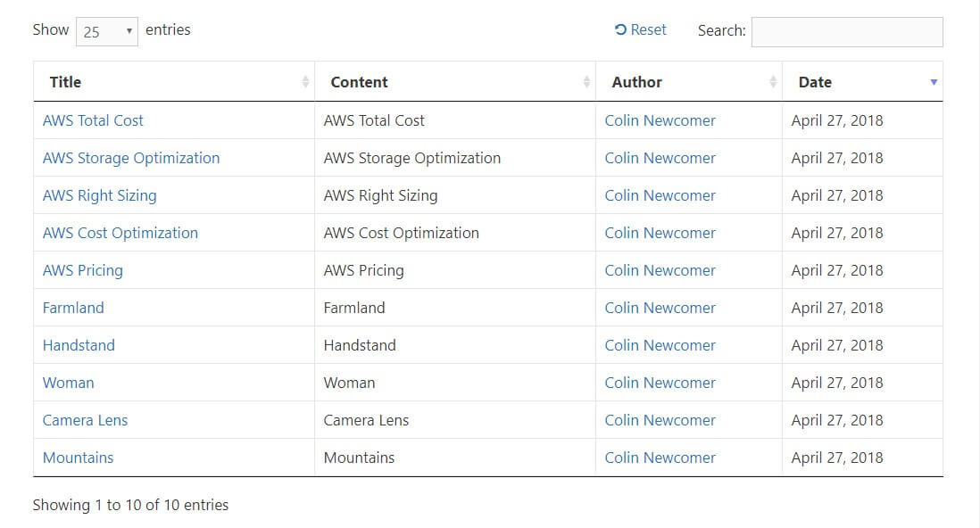
Task: Select Content cell text 'AWS Pricing'
Action: tap(364, 270)
